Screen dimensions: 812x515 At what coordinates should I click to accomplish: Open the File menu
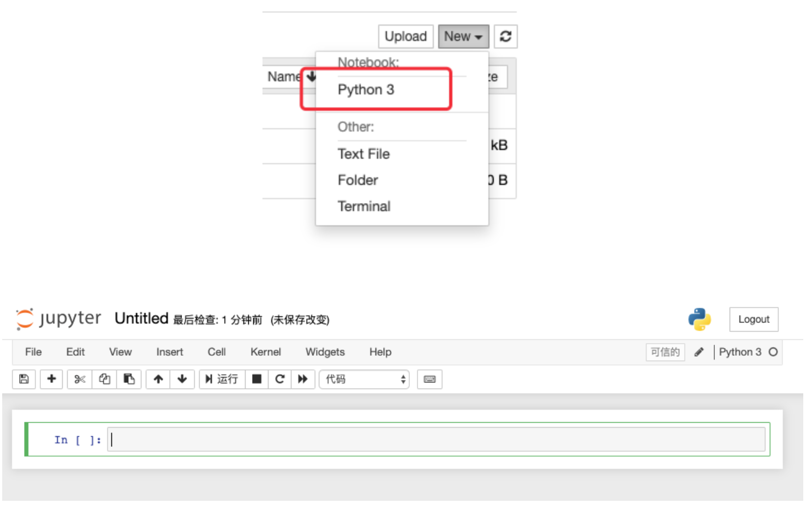[33, 352]
